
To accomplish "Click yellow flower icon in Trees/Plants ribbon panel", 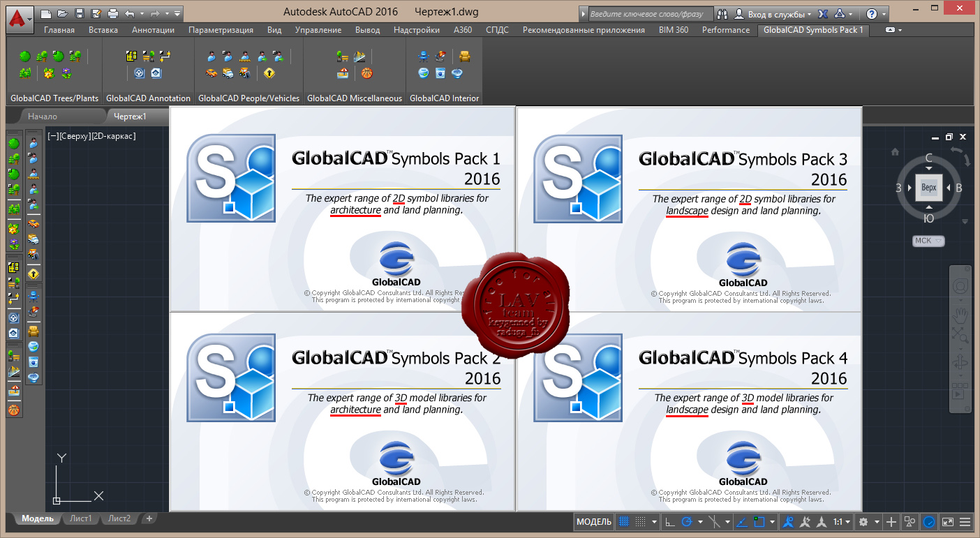I will (x=49, y=73).
